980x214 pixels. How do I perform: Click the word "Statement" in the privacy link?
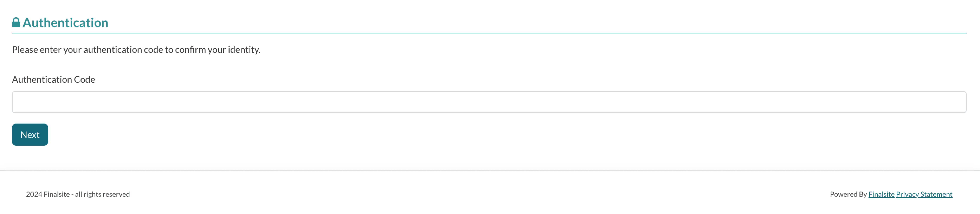coord(936,194)
